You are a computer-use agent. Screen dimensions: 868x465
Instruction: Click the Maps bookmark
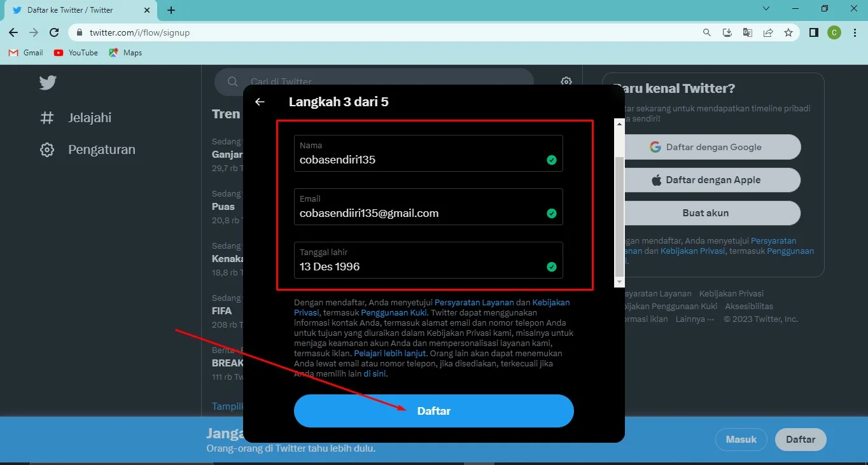(x=125, y=53)
